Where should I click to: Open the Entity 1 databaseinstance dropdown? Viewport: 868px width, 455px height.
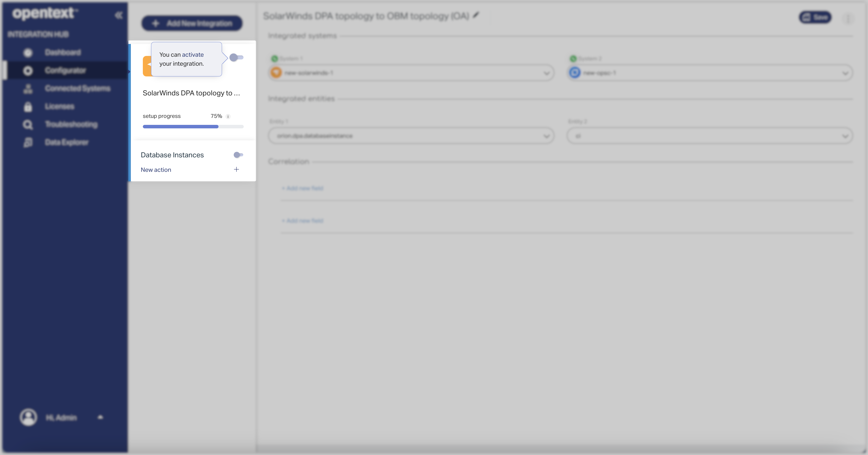[x=412, y=136]
